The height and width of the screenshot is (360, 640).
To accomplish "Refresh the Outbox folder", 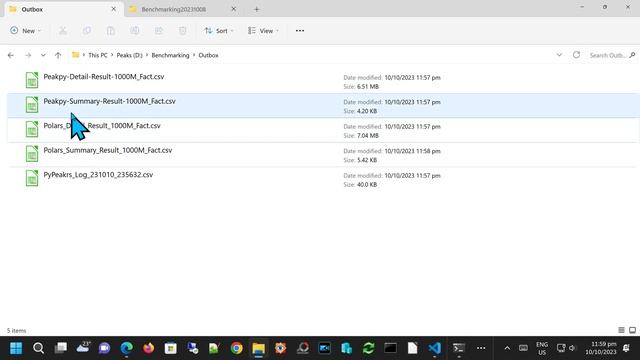I will (576, 55).
